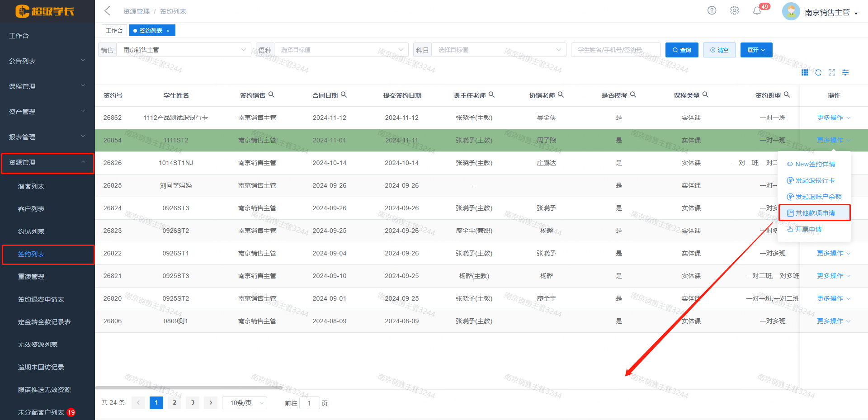Open the 销售 dropdown showing 南京销售主管
Image resolution: width=868 pixels, height=420 pixels.
click(184, 50)
